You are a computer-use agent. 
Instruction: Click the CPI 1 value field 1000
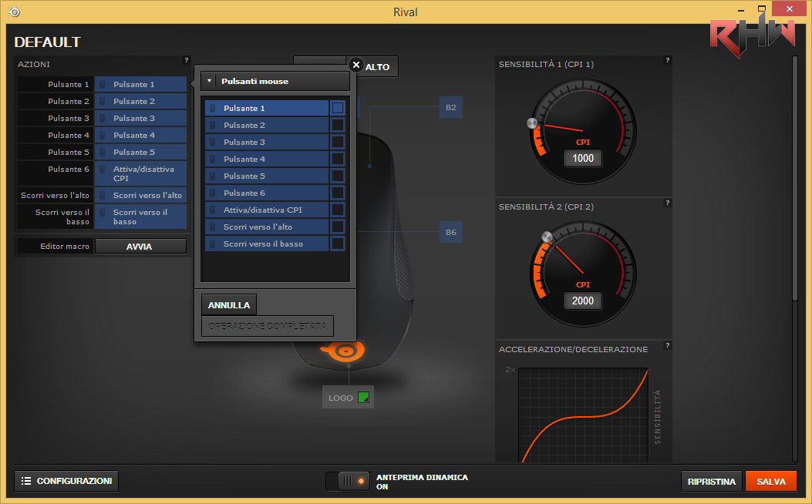coord(583,158)
